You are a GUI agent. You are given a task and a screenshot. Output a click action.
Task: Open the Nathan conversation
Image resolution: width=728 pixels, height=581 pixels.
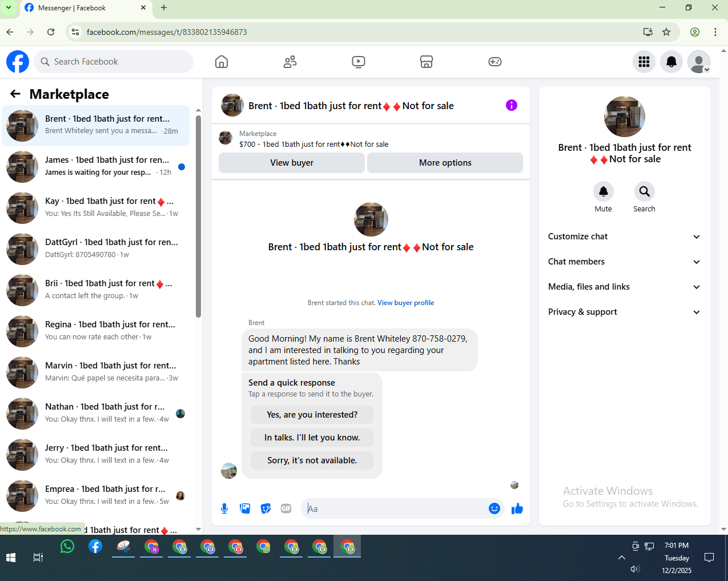(x=96, y=414)
